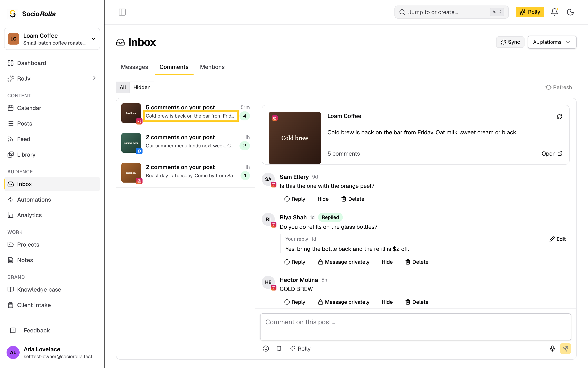588x368 pixels.
Task: Open Analytics in the sidebar
Action: coord(52,215)
